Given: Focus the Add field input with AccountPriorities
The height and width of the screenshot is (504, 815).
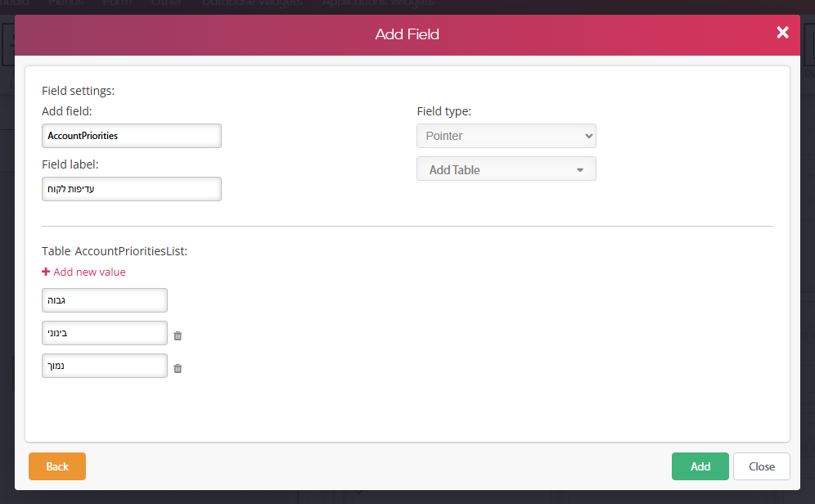Looking at the screenshot, I should pyautogui.click(x=132, y=136).
